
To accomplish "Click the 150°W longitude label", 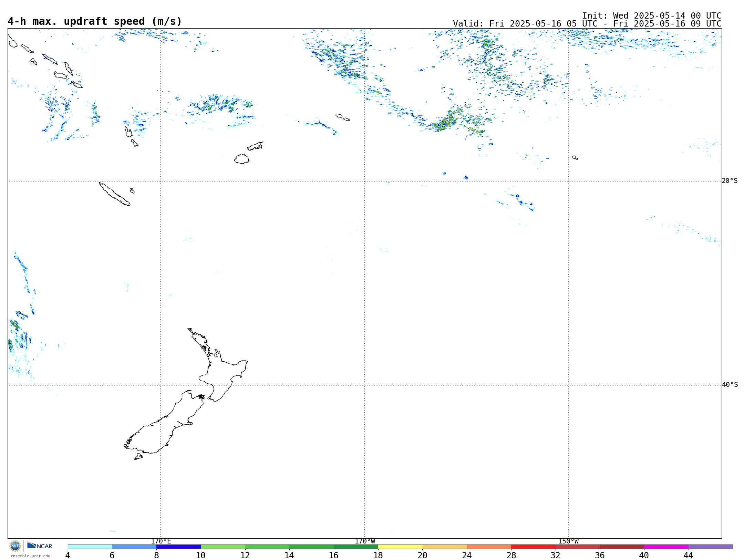I will pyautogui.click(x=568, y=541).
